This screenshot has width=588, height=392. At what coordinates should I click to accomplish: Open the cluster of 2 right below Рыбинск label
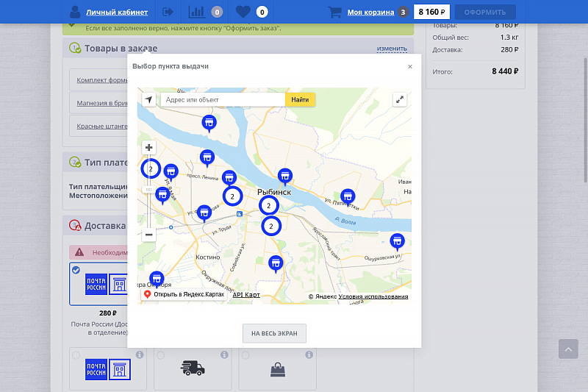point(268,205)
